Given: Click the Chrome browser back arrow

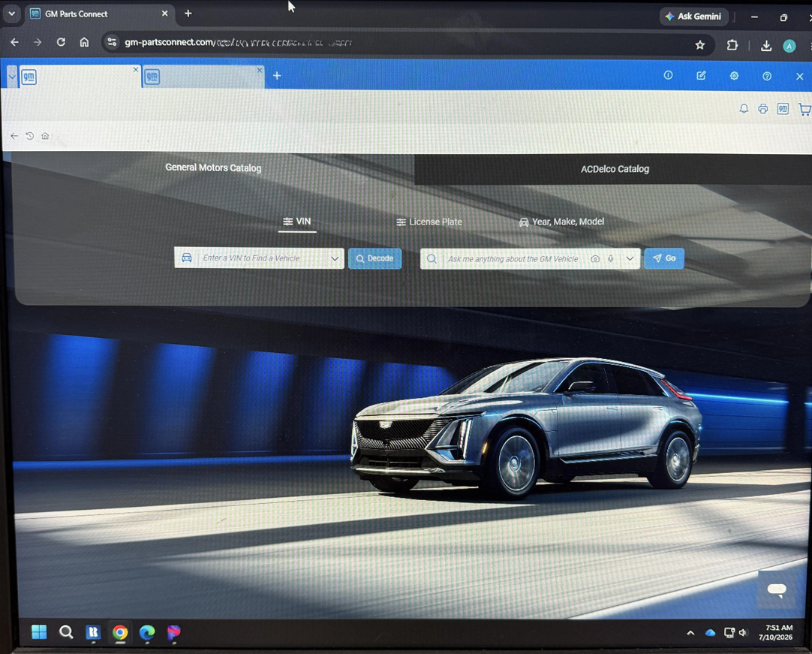Looking at the screenshot, I should tap(14, 42).
